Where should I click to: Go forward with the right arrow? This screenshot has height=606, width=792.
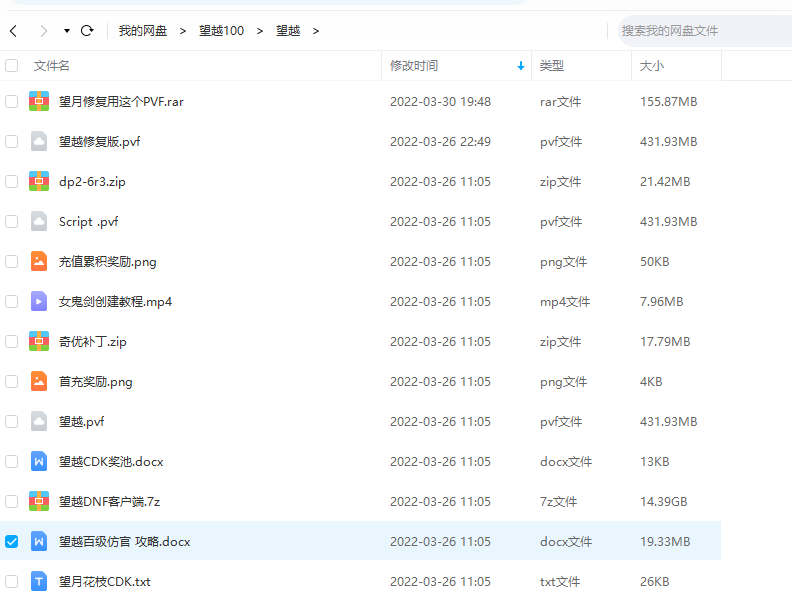point(43,31)
